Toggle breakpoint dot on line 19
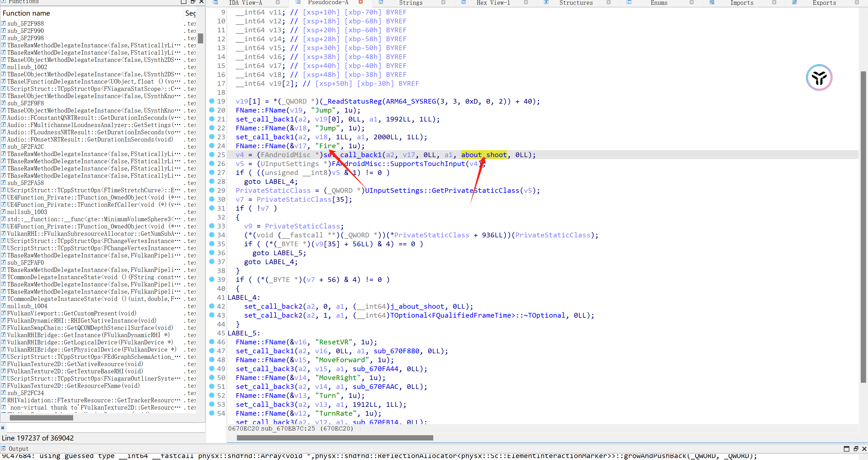 (212, 101)
